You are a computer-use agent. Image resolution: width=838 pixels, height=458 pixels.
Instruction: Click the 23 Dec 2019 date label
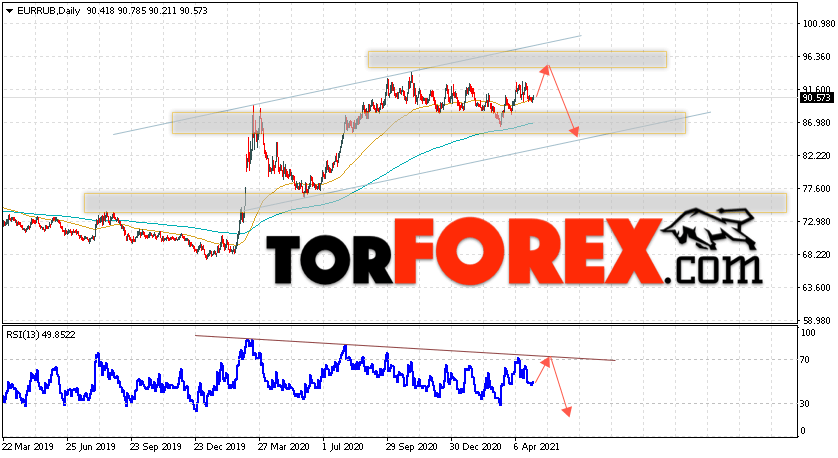coord(220,447)
